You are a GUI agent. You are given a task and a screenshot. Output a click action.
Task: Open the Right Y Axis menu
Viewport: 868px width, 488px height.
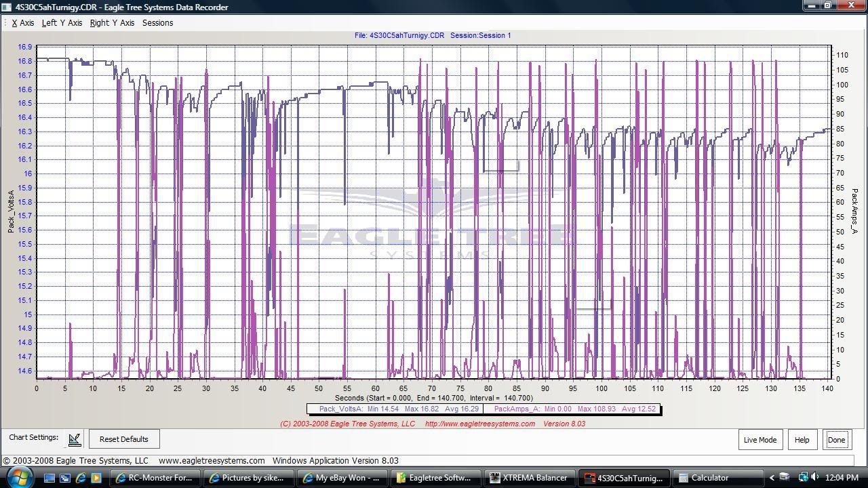tap(112, 23)
